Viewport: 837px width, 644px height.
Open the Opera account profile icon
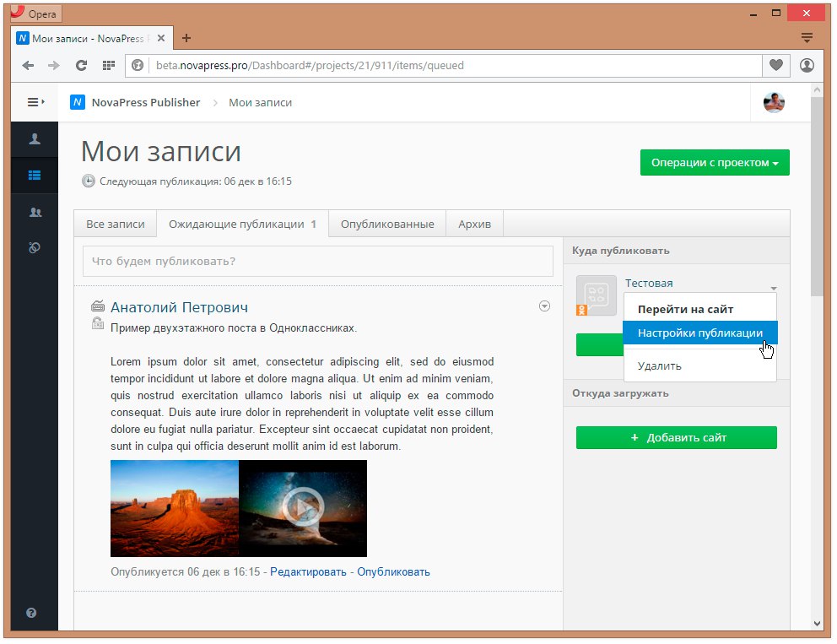807,65
